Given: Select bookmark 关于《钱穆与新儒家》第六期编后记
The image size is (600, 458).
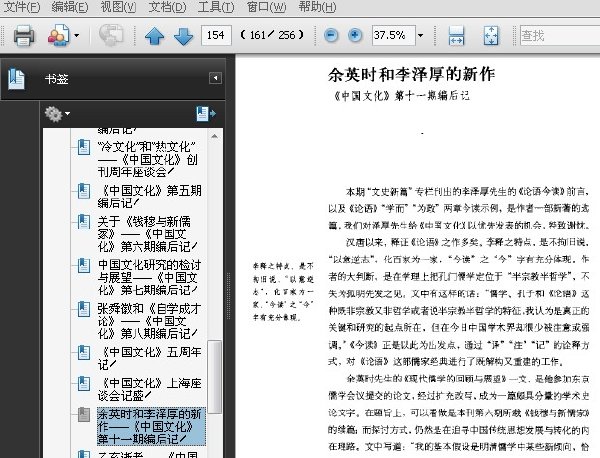Looking at the screenshot, I should pyautogui.click(x=147, y=234).
